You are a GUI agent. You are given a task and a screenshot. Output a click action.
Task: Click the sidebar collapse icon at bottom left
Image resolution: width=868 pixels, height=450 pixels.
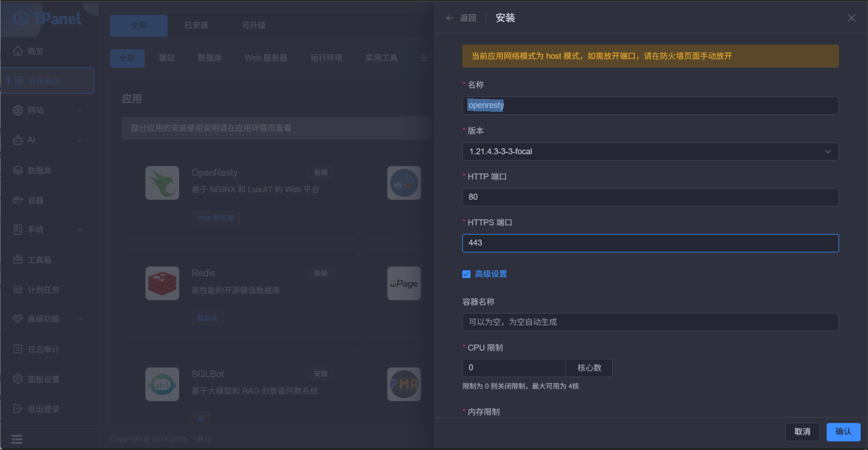point(17,439)
